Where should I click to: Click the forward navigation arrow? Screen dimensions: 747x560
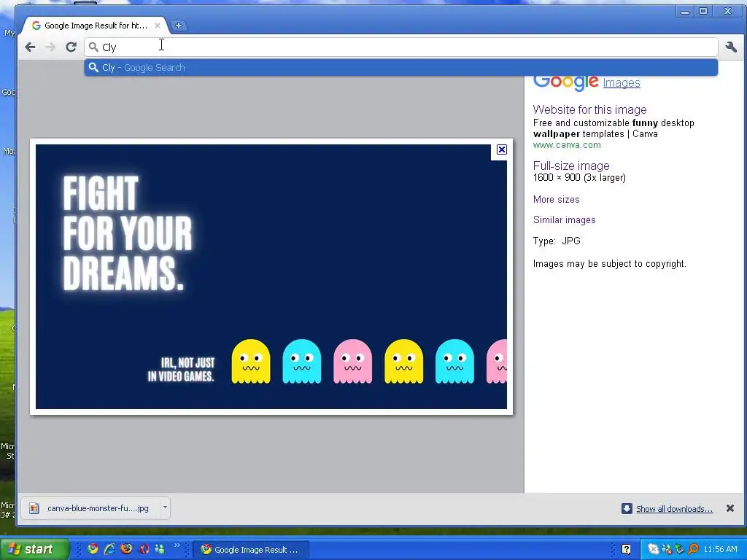pos(50,47)
